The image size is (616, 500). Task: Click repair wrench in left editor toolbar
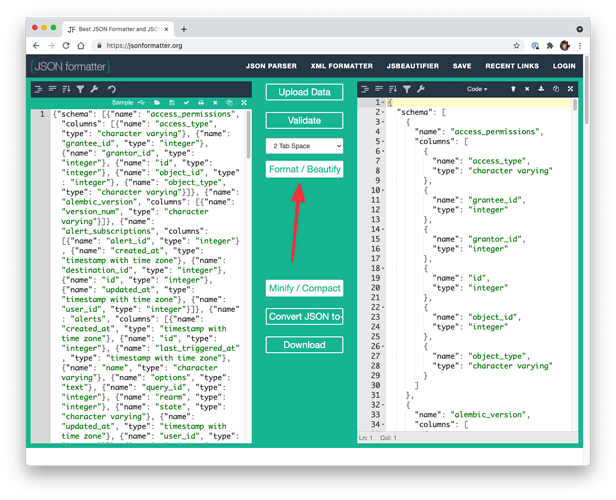pyautogui.click(x=94, y=89)
